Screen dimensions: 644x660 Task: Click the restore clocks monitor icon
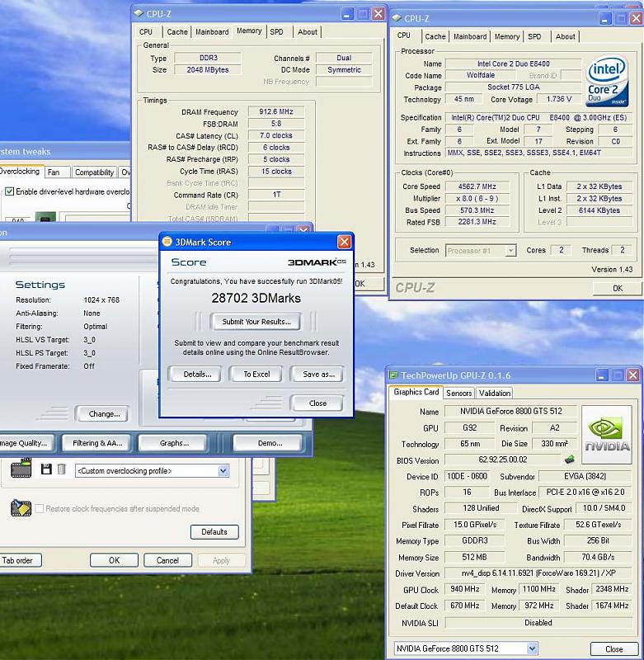[x=21, y=508]
